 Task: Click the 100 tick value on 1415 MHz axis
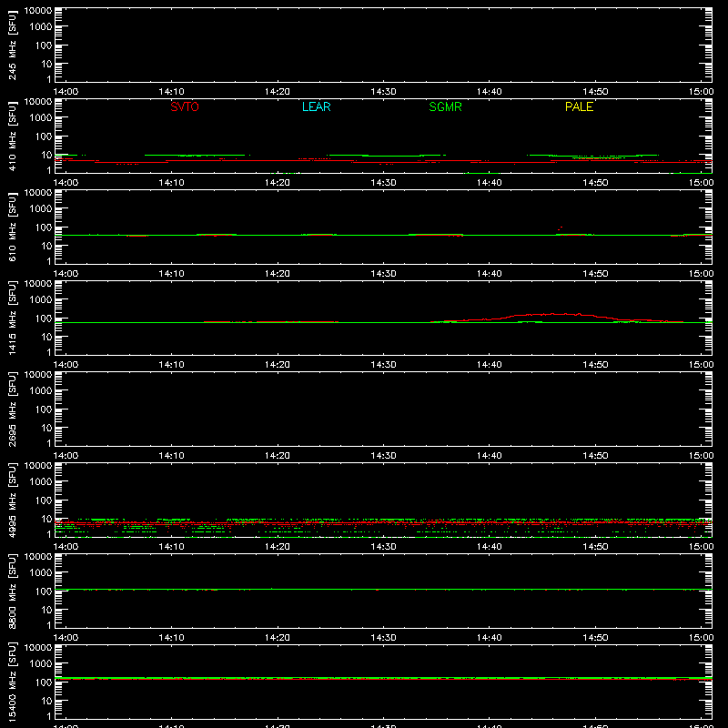(x=44, y=318)
